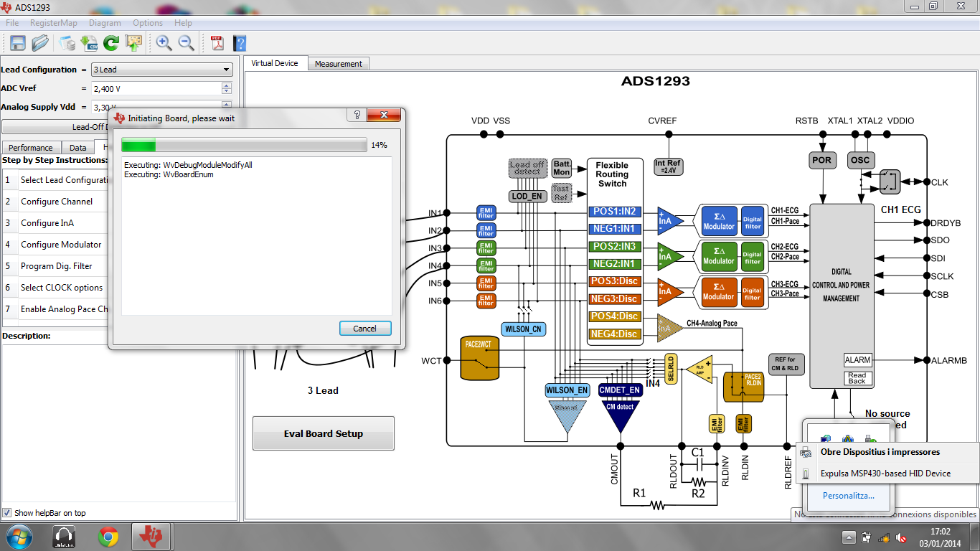This screenshot has height=551, width=980.
Task: Open the POS2:IN3 routing selector
Action: pyautogui.click(x=613, y=247)
